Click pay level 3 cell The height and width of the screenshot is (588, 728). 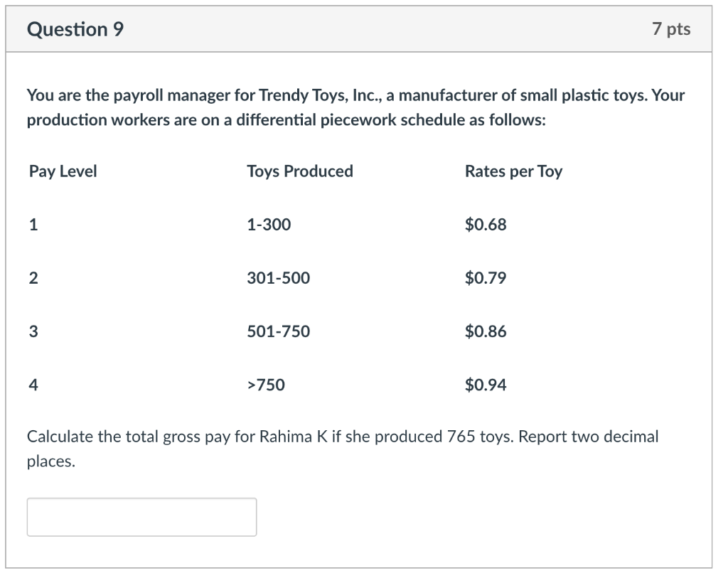click(33, 331)
